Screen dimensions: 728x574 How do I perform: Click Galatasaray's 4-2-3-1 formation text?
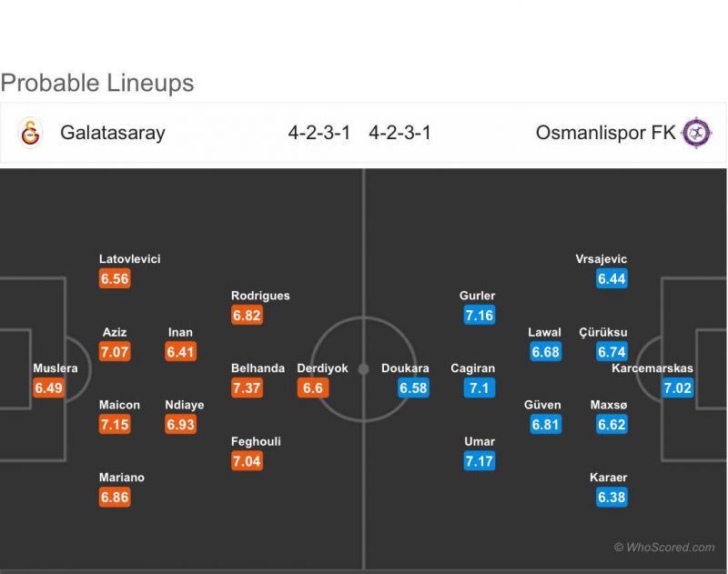319,133
